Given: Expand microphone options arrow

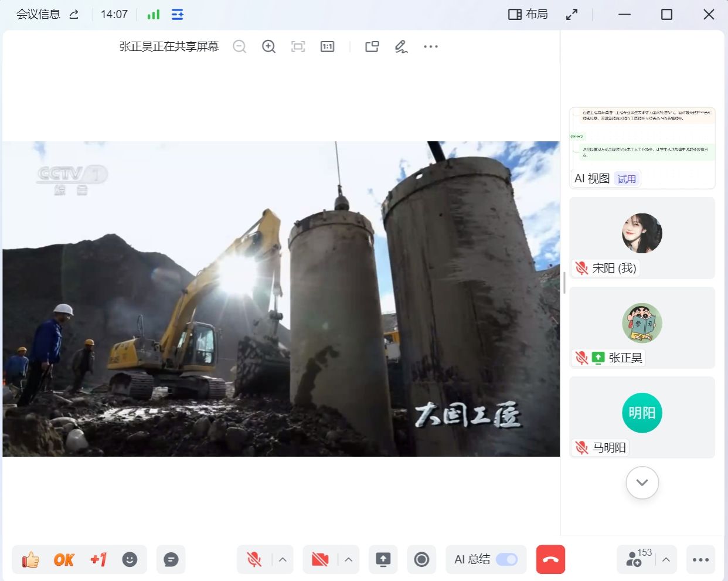Looking at the screenshot, I should 283,560.
